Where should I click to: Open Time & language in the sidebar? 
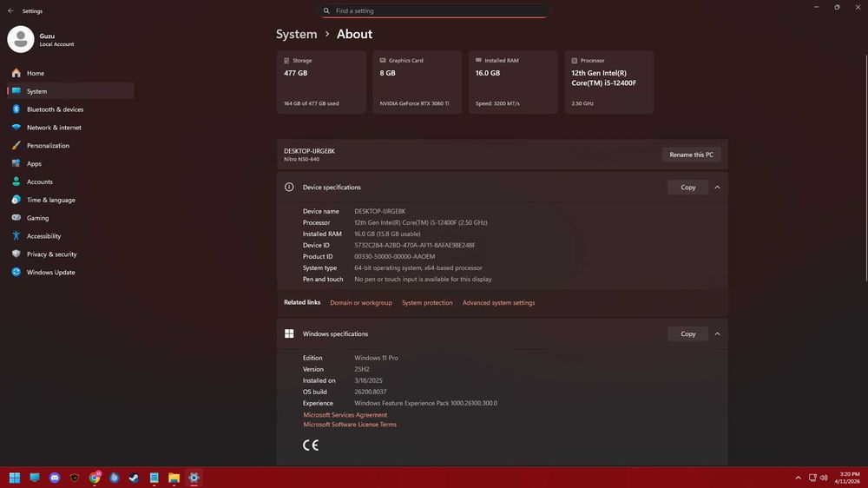(x=71, y=200)
